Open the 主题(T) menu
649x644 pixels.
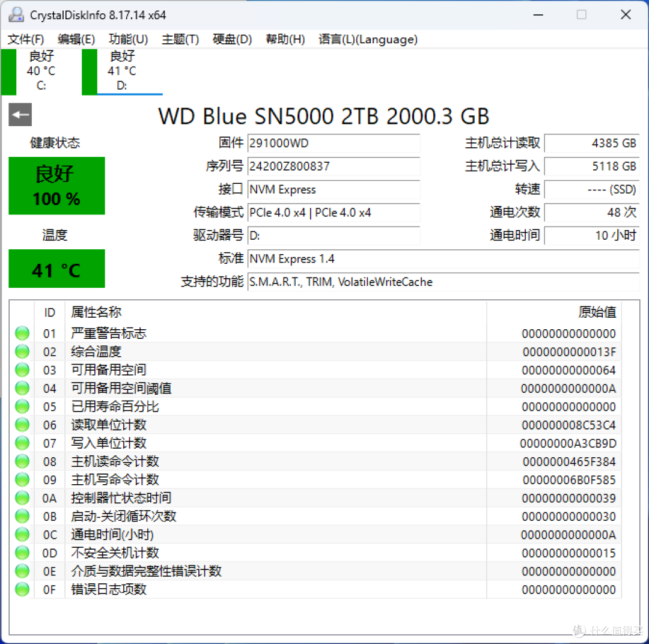pos(180,39)
